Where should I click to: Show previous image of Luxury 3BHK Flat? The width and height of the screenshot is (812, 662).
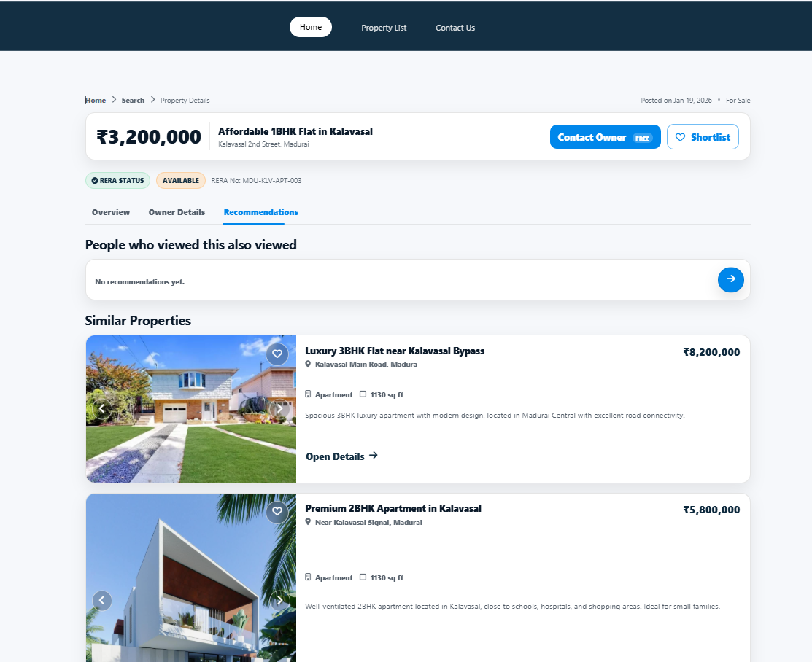[102, 409]
